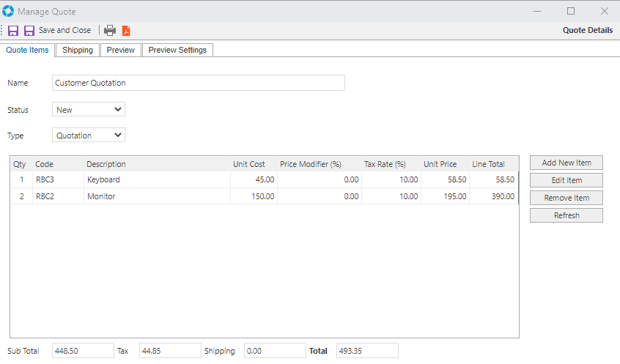Select the Quote Items tab
The image size is (620, 364).
click(x=27, y=50)
